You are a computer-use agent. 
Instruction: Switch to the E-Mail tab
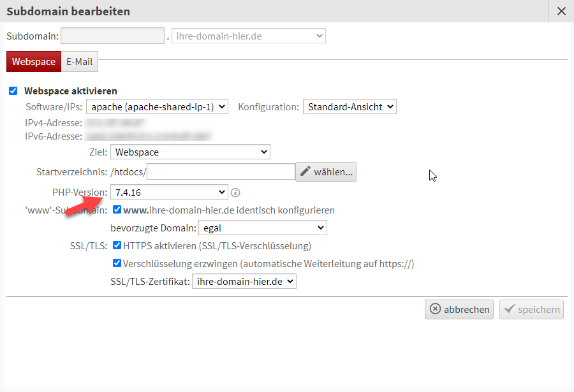[80, 62]
